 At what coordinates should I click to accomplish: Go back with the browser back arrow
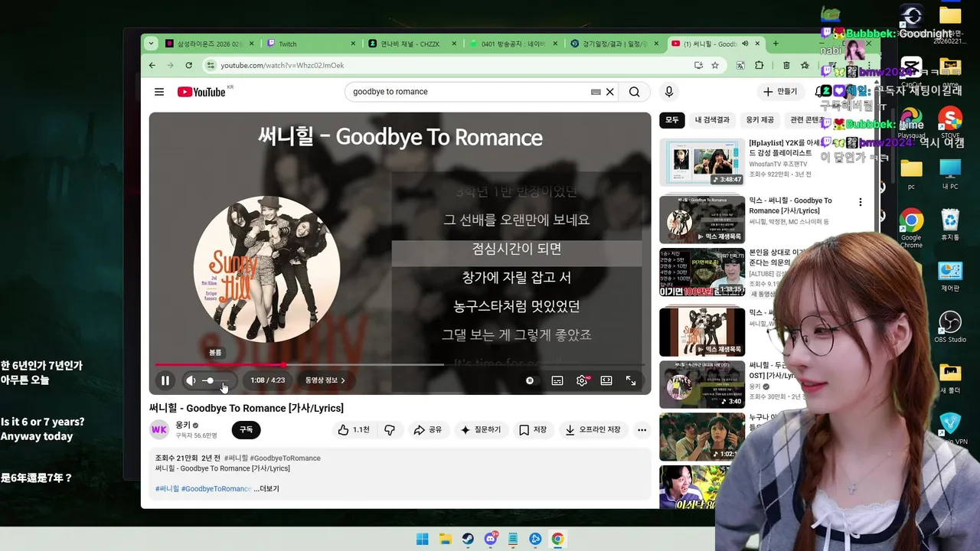pyautogui.click(x=152, y=66)
